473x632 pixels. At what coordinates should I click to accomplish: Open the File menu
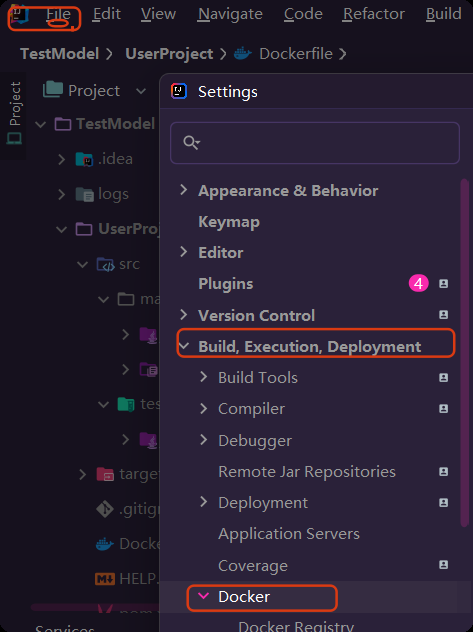click(x=58, y=14)
